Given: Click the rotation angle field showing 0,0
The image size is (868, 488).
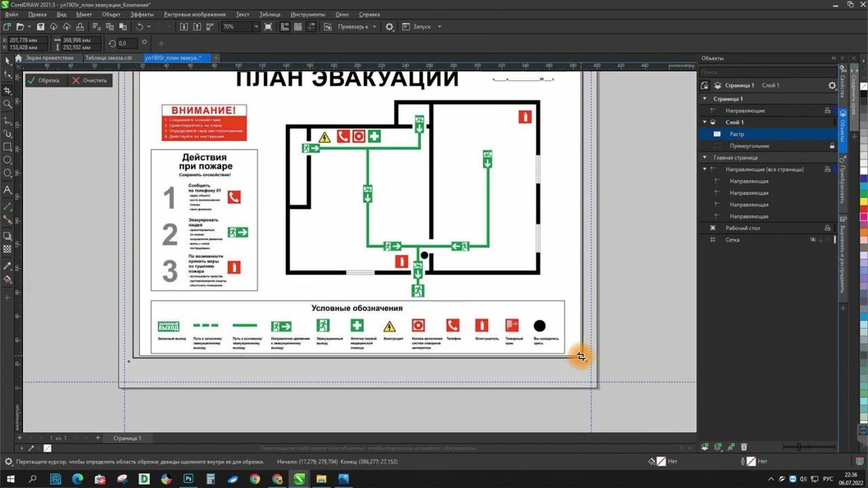Looking at the screenshot, I should pyautogui.click(x=127, y=43).
